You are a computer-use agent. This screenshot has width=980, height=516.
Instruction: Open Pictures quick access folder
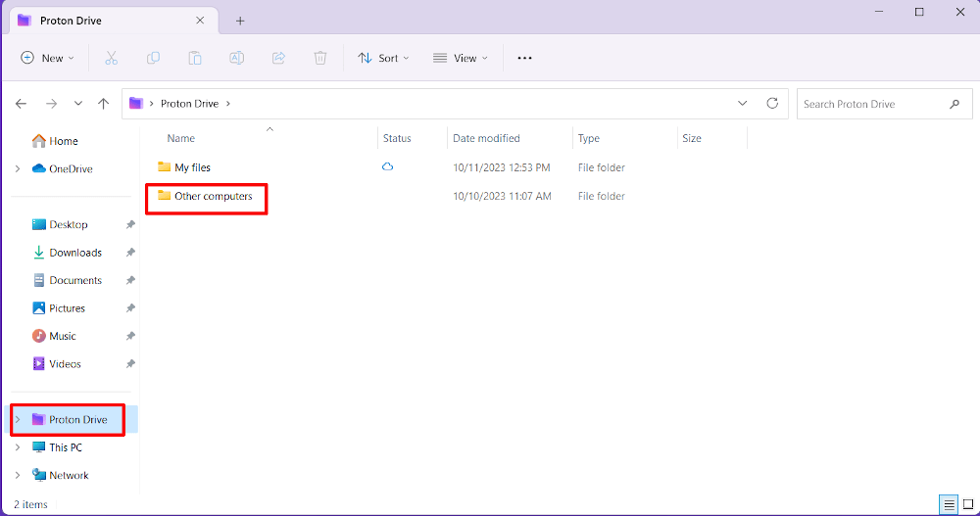(59, 308)
